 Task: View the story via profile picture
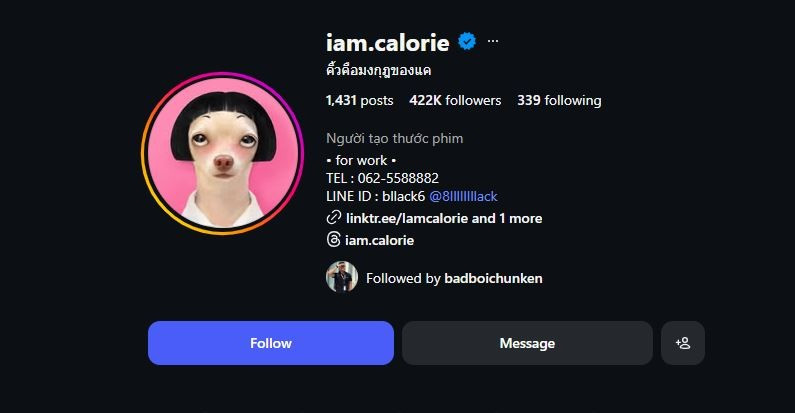click(x=222, y=153)
